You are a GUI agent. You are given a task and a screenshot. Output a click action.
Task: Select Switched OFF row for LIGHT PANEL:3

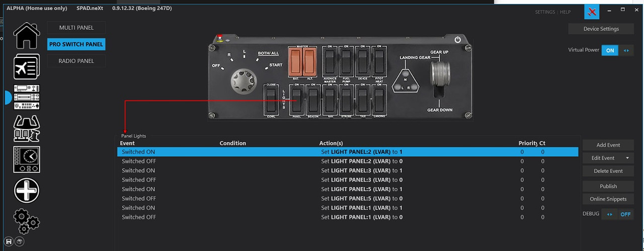click(348, 180)
